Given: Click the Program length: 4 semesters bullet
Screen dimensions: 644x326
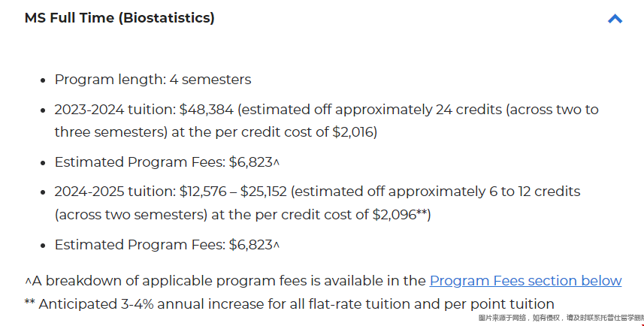Looking at the screenshot, I should [153, 80].
